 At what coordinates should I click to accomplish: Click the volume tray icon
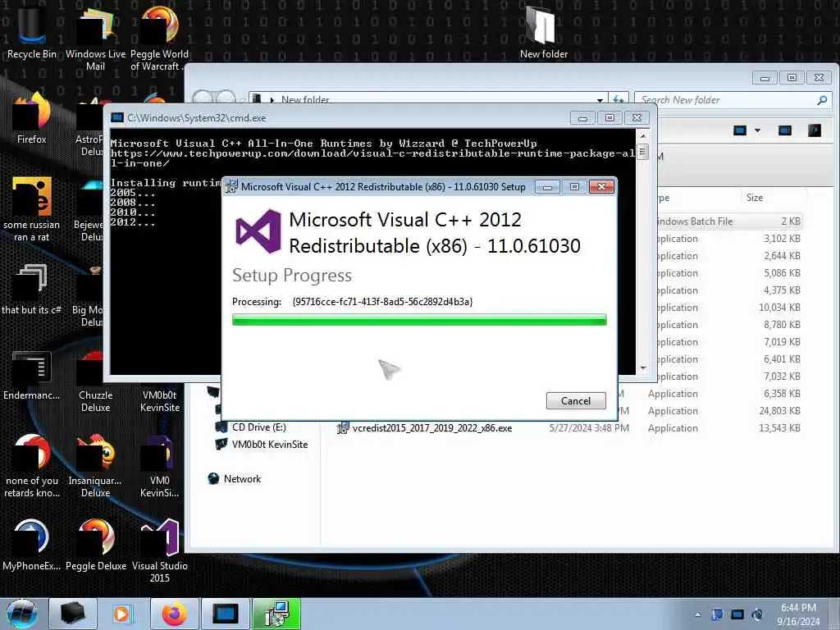click(757, 614)
